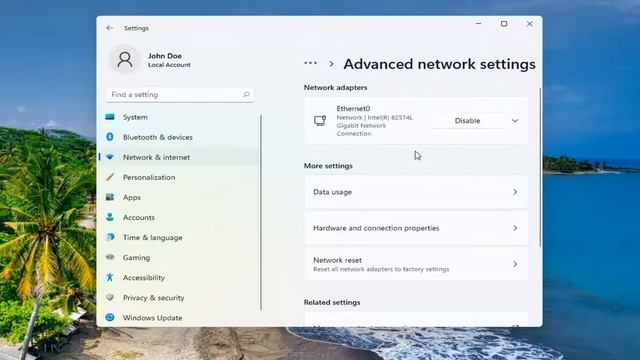Close the Settings window
This screenshot has width=640, height=360.
click(x=529, y=24)
